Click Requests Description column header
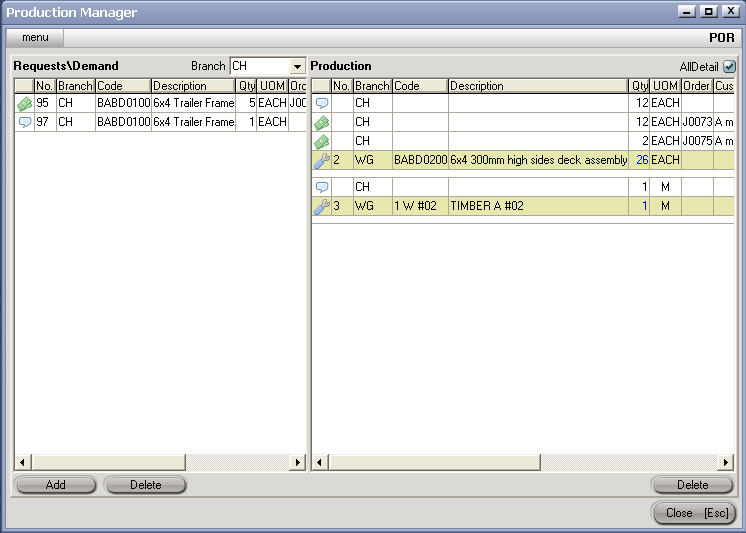The height and width of the screenshot is (533, 746). click(x=193, y=86)
